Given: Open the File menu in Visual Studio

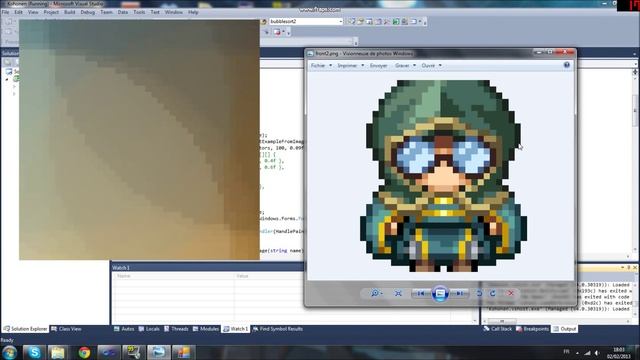Looking at the screenshot, I should 5,12.
